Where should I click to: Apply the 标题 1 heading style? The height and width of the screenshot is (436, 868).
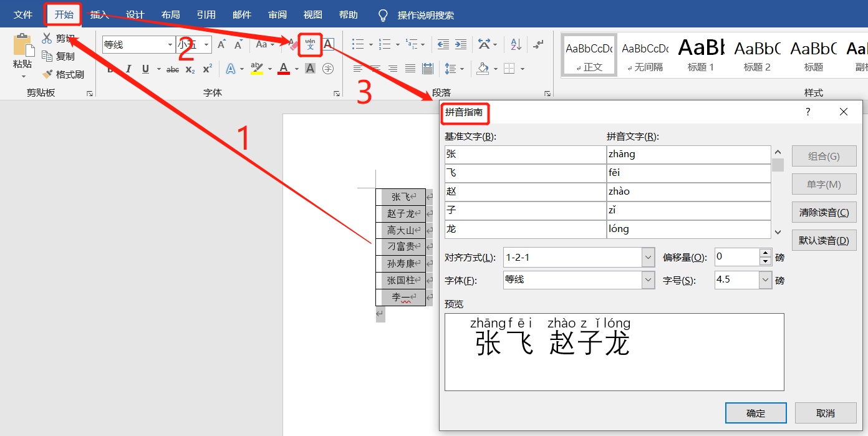(x=701, y=55)
